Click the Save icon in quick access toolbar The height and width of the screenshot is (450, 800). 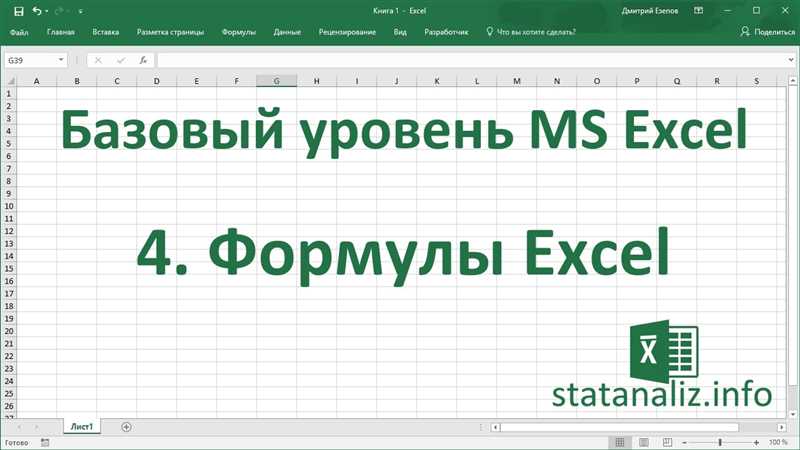(18, 11)
